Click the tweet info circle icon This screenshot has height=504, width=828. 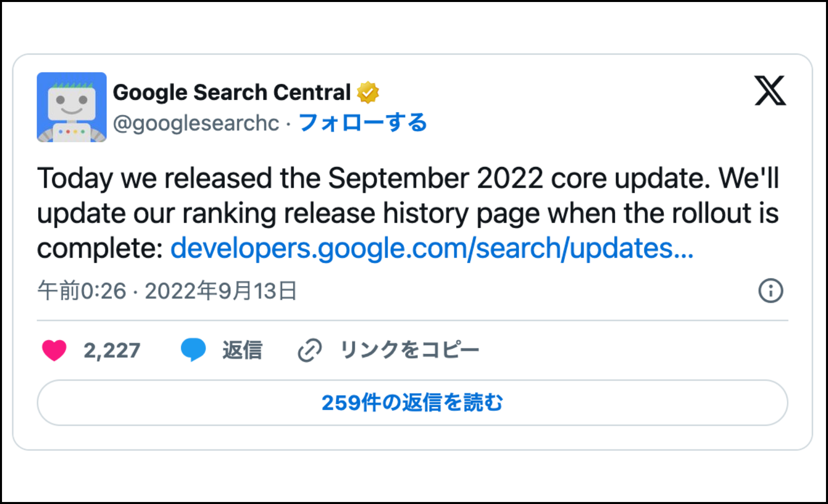771,291
